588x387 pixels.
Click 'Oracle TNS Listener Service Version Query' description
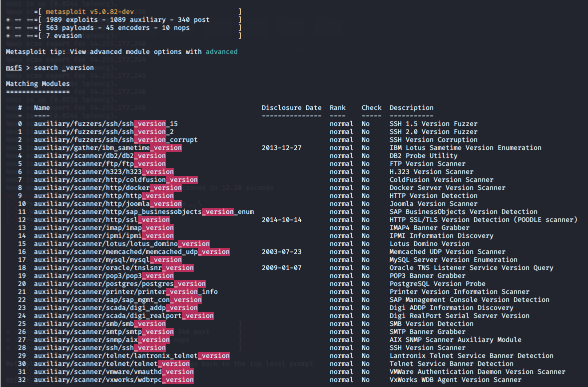point(471,267)
